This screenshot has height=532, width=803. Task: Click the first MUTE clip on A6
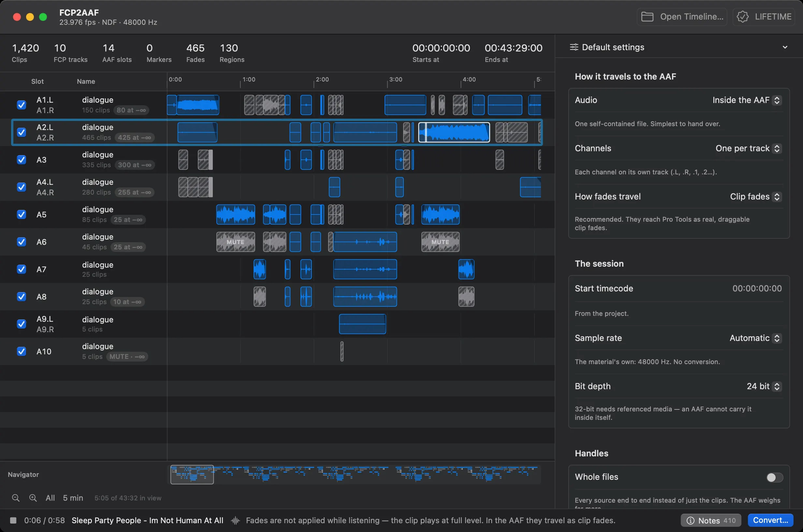pyautogui.click(x=235, y=242)
